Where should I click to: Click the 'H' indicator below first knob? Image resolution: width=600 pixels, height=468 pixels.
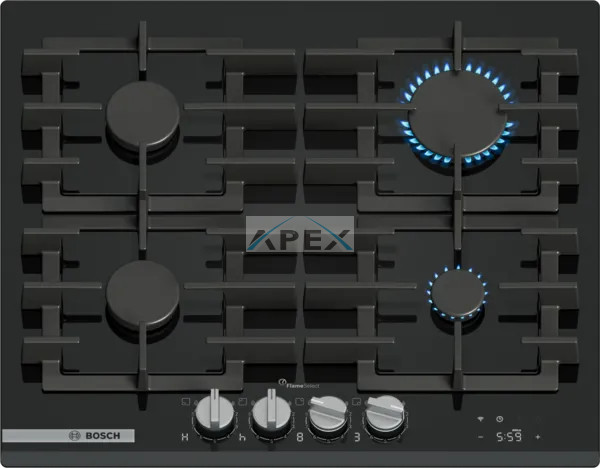(x=184, y=438)
